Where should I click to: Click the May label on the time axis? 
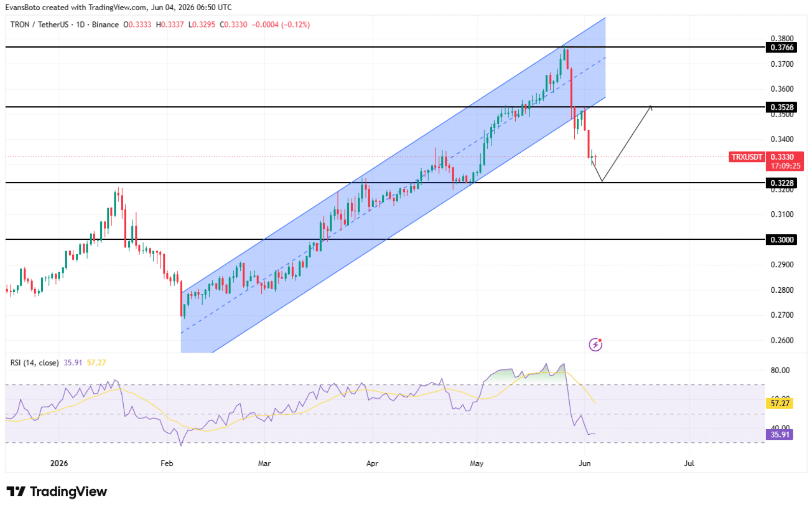(x=477, y=463)
